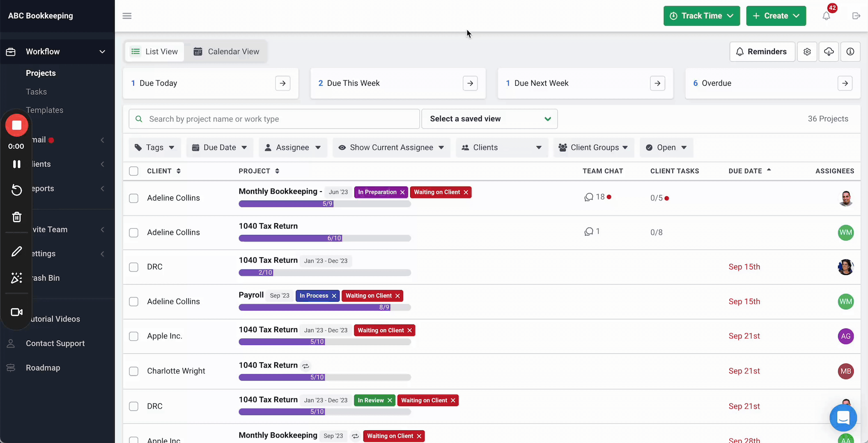The image size is (868, 443).
Task: Open the Clients filter dropdown
Action: click(502, 148)
